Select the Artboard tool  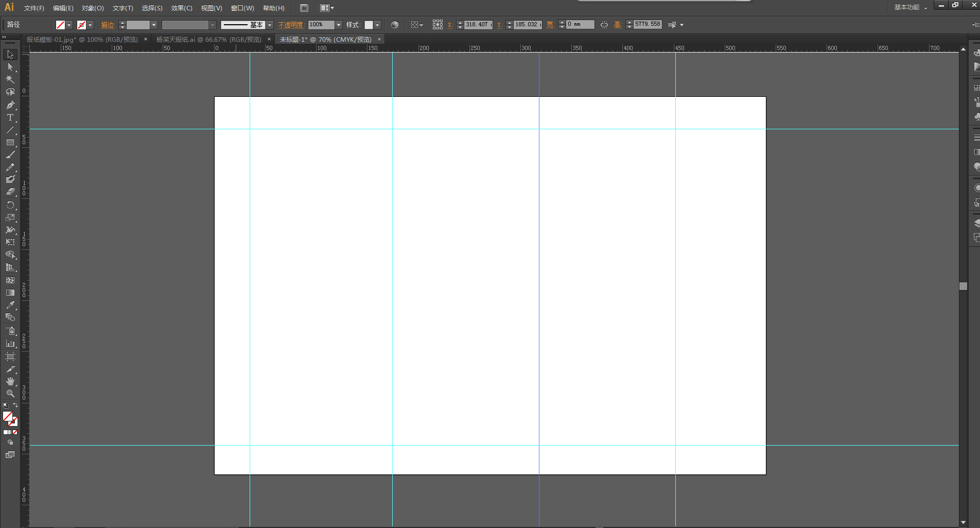click(10, 356)
